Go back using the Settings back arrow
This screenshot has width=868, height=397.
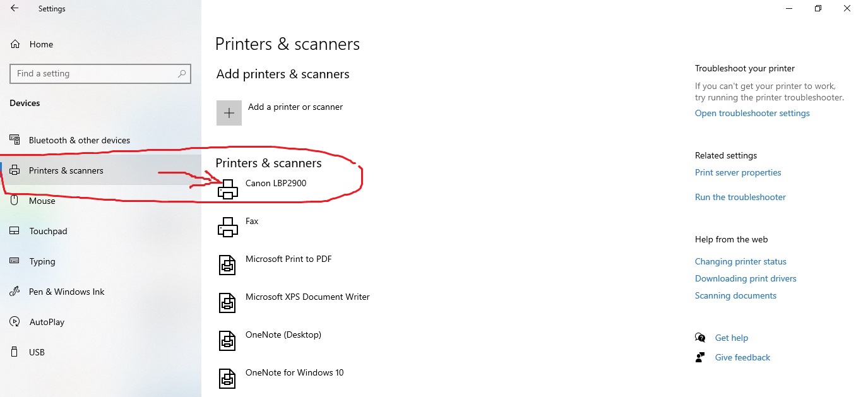point(14,8)
